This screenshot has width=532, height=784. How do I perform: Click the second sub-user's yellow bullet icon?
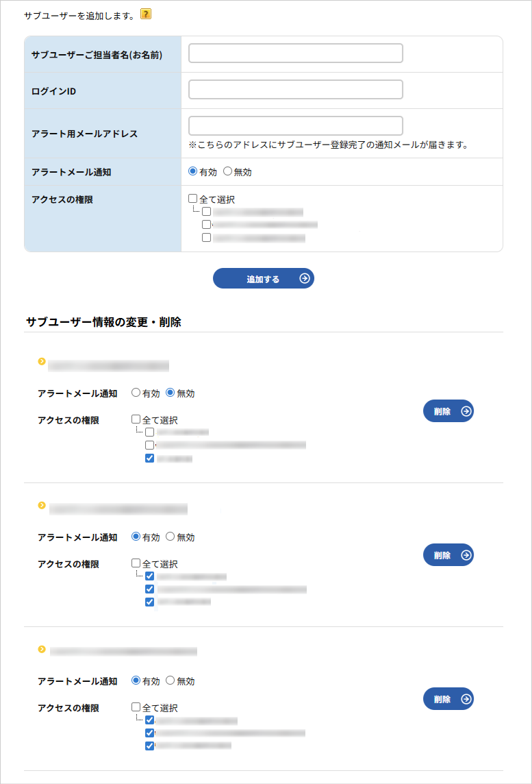[42, 505]
